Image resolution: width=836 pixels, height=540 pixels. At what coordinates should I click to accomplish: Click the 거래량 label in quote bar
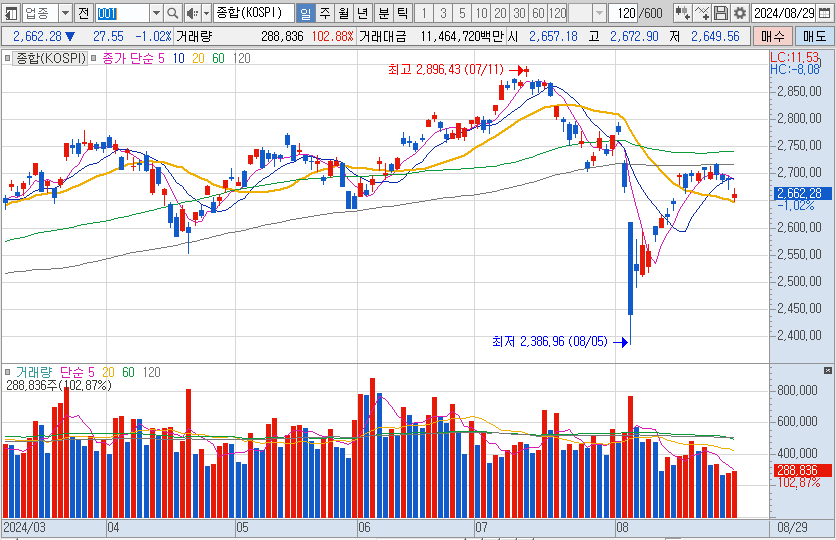click(194, 37)
